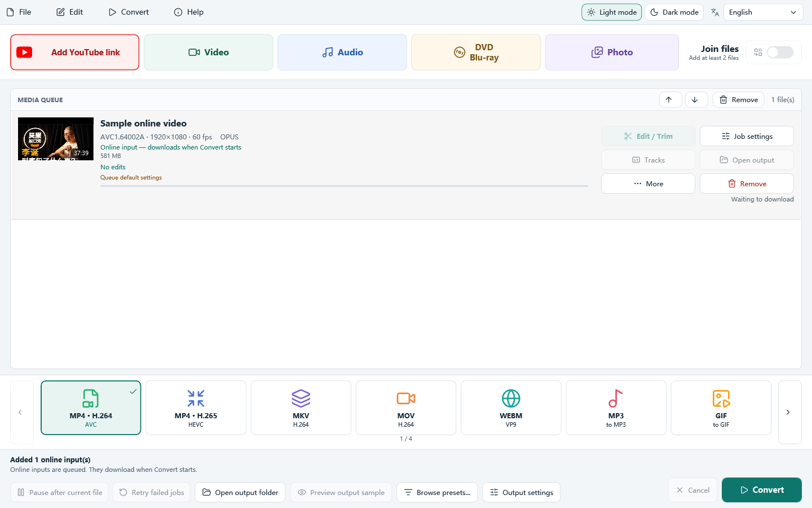Open the Edit menu
812x508 pixels.
[x=70, y=12]
